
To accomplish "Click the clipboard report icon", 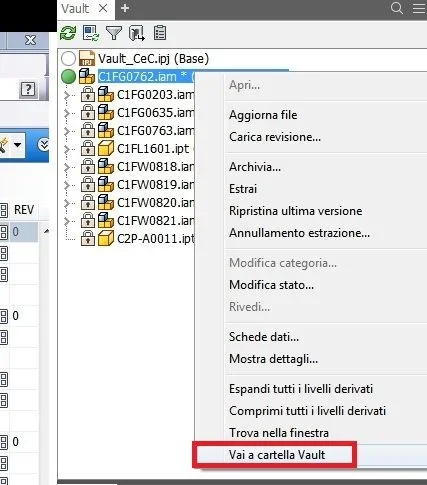I will (160, 33).
